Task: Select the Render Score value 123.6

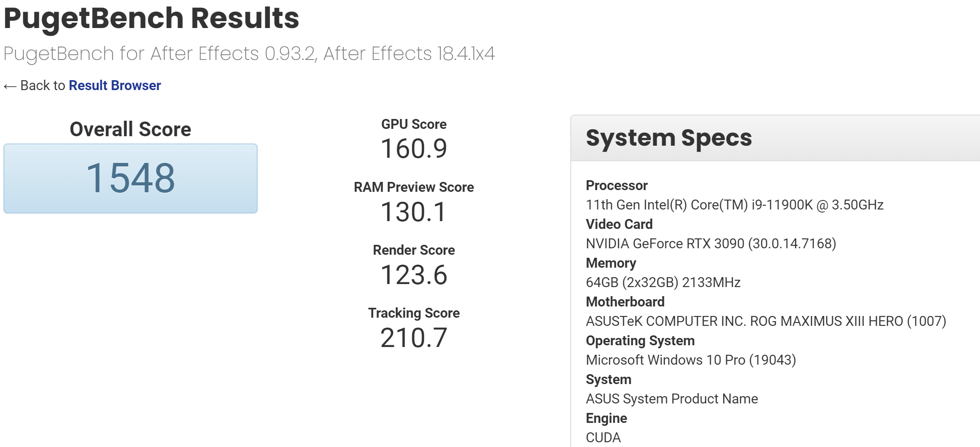Action: (x=414, y=275)
